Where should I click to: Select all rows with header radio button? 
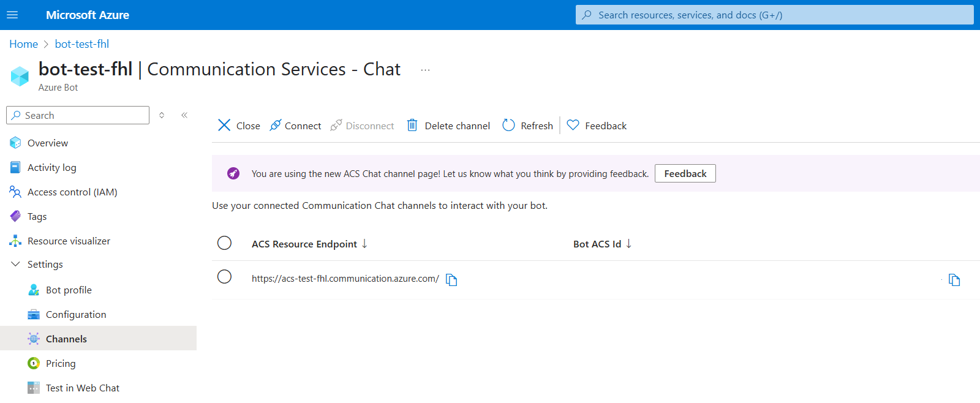pos(225,243)
